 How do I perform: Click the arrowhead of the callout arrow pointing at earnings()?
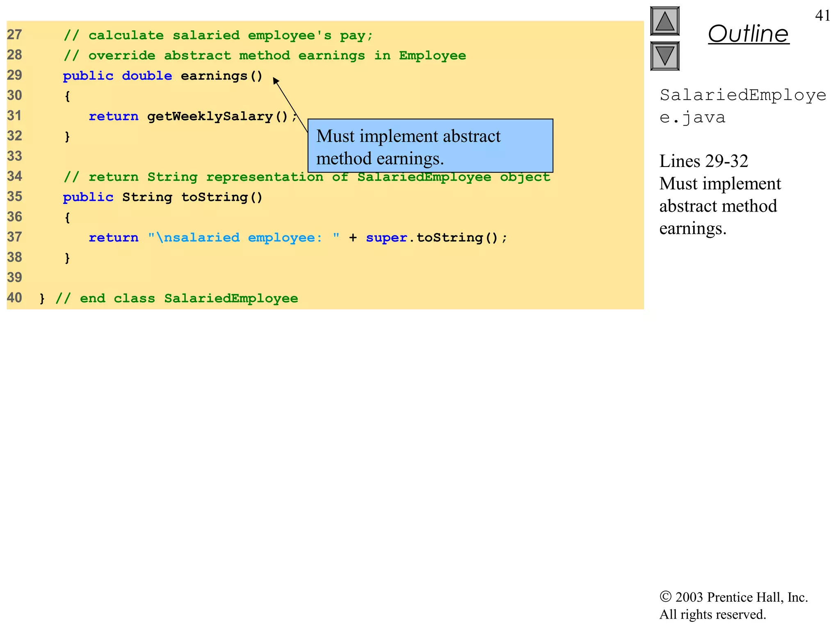tap(276, 80)
